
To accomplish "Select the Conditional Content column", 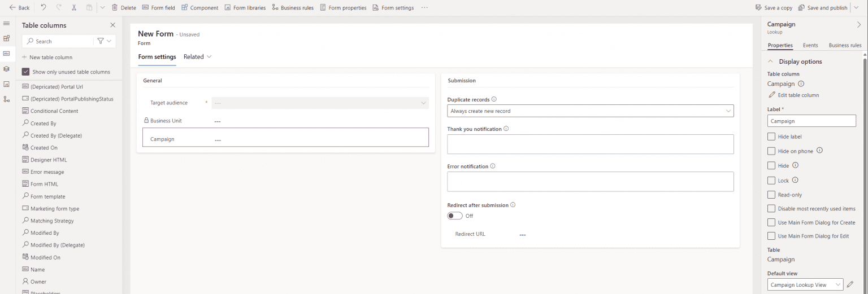I will [50, 111].
